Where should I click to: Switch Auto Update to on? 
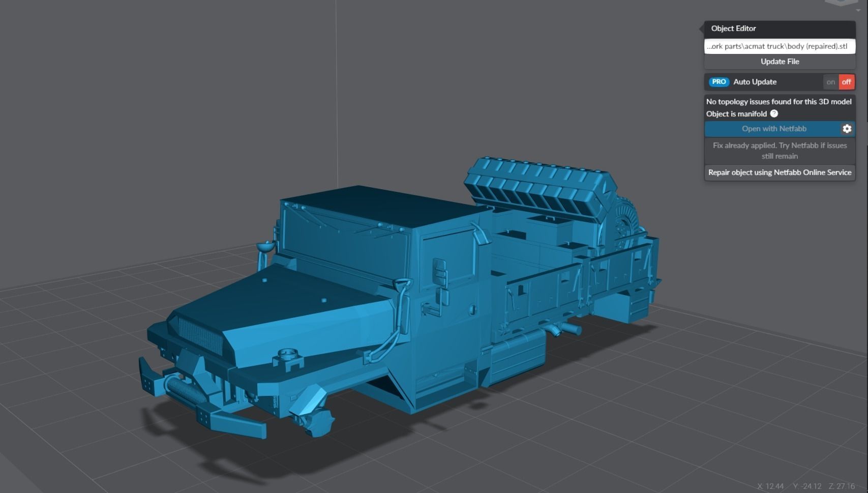pos(831,82)
